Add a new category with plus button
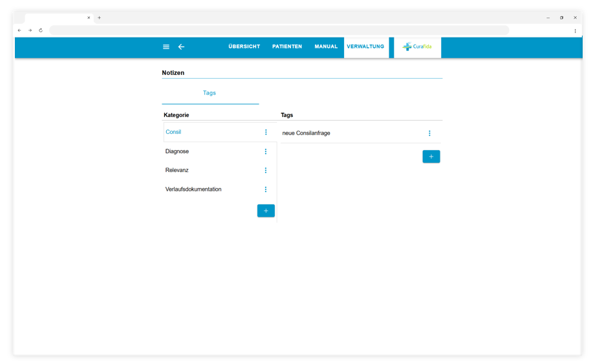Viewport: 593px width, 364px height. point(266,211)
